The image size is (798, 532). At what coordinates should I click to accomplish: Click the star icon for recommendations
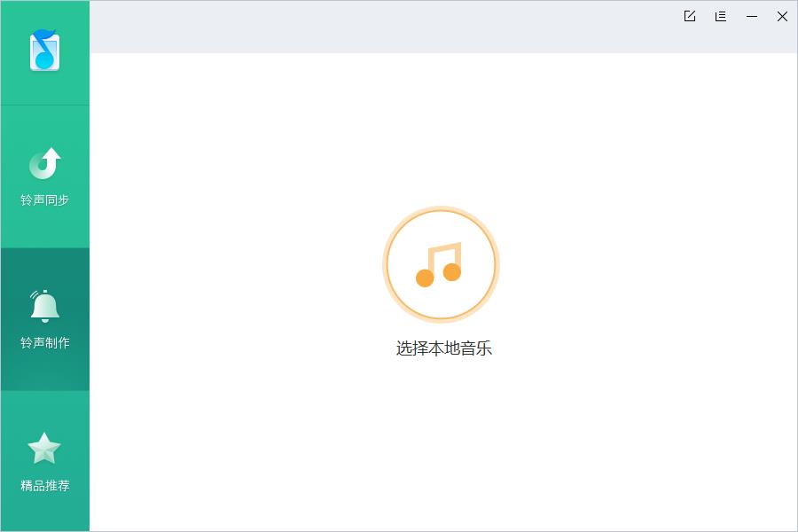(x=44, y=449)
